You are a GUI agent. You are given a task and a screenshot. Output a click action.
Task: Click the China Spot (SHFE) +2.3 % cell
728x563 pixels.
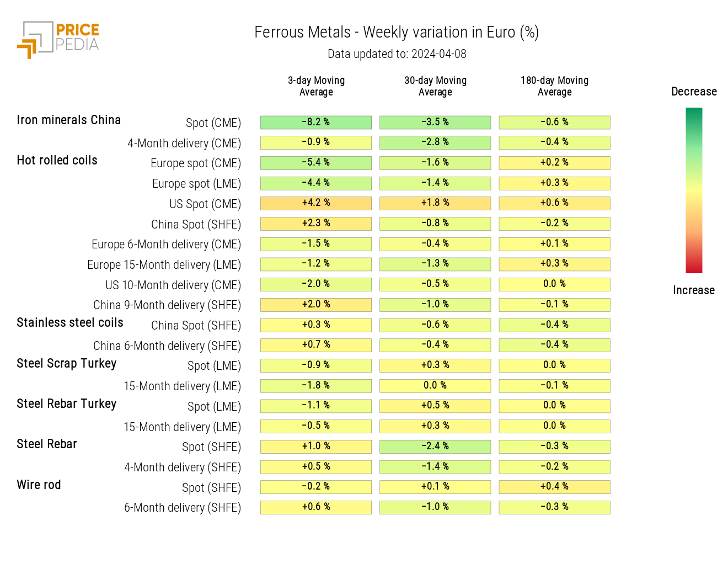pos(316,224)
